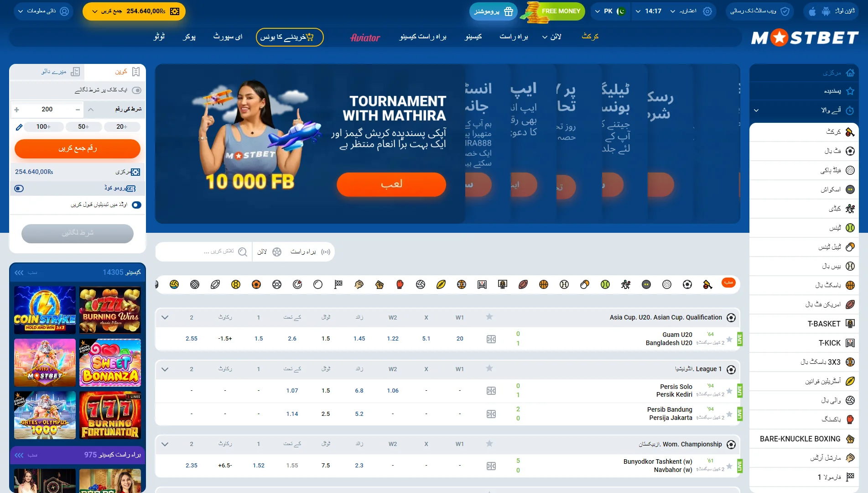
Task: Open website access link
Action: 760,11
